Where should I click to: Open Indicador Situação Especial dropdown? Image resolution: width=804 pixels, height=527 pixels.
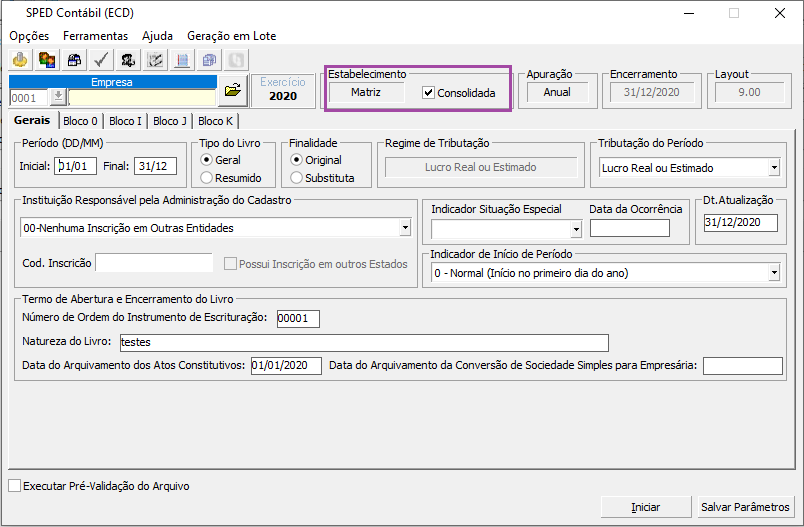[576, 230]
